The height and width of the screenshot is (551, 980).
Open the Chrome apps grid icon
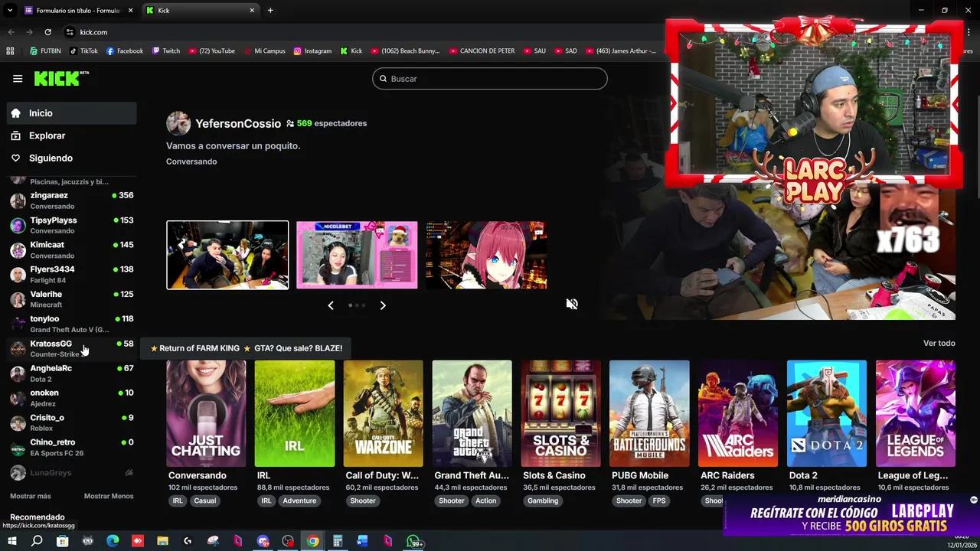pyautogui.click(x=10, y=51)
